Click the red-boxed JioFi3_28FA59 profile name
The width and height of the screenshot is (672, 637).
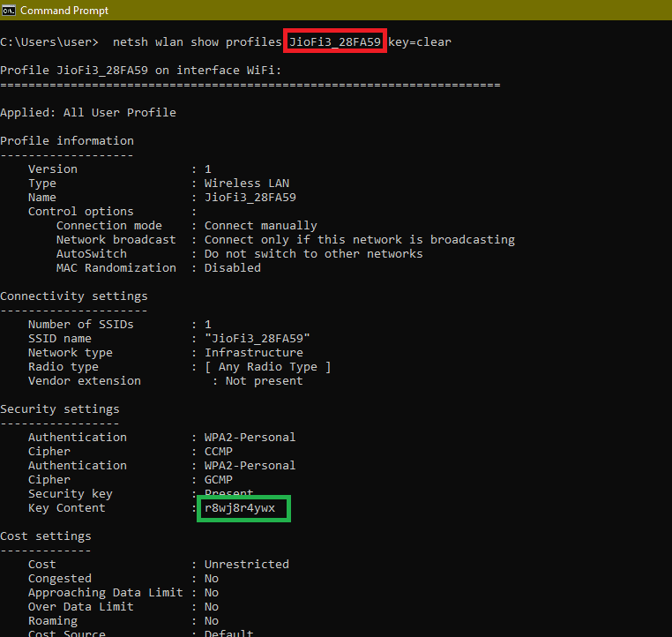pos(334,41)
